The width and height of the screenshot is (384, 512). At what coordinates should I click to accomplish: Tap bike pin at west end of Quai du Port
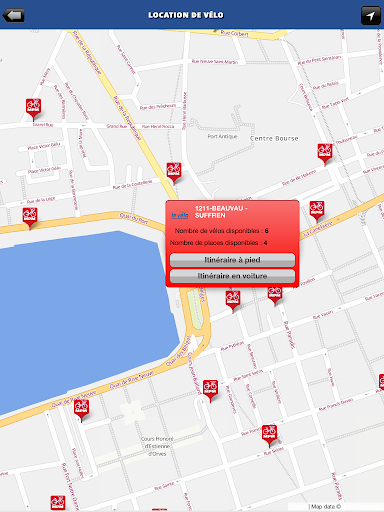(x=30, y=218)
